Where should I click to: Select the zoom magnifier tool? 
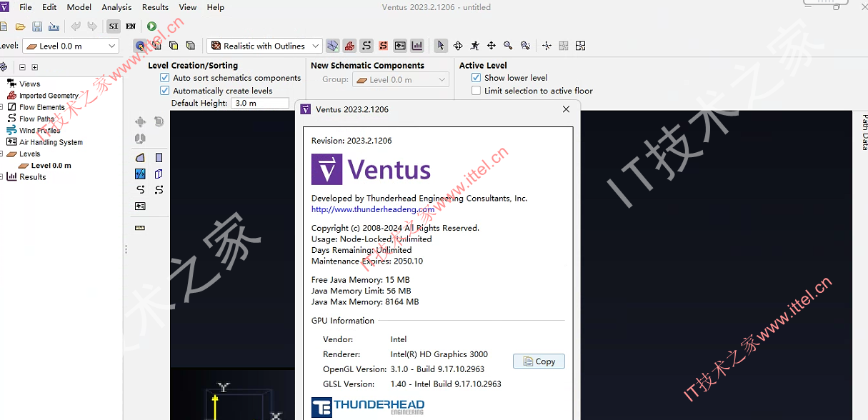click(508, 46)
